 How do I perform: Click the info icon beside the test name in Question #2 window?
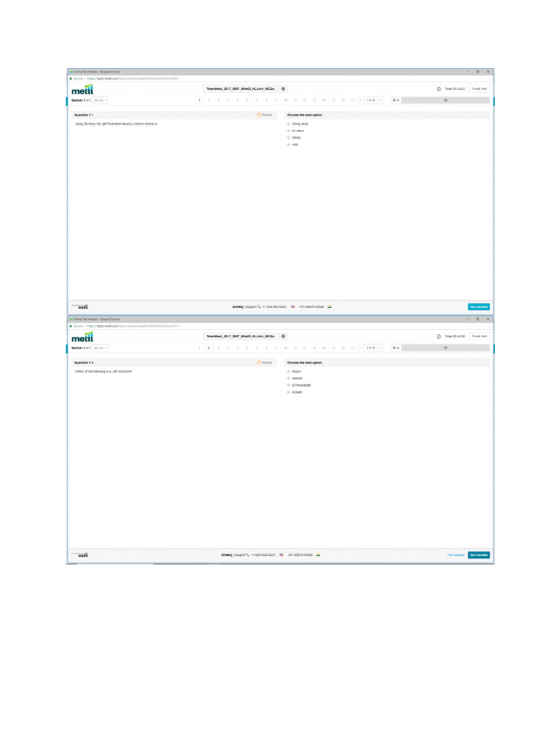tap(284, 336)
